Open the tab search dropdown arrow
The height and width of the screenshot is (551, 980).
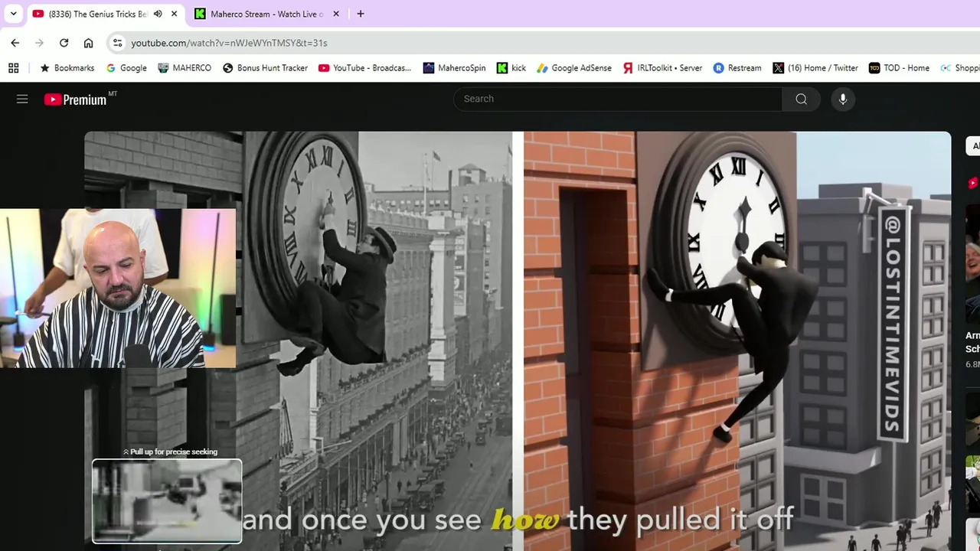pos(13,14)
